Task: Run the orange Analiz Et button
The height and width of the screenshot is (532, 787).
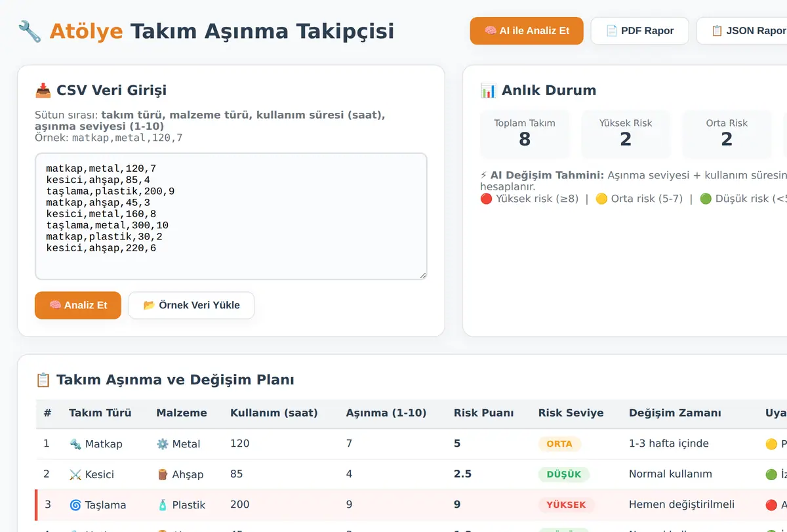Action: (x=78, y=305)
